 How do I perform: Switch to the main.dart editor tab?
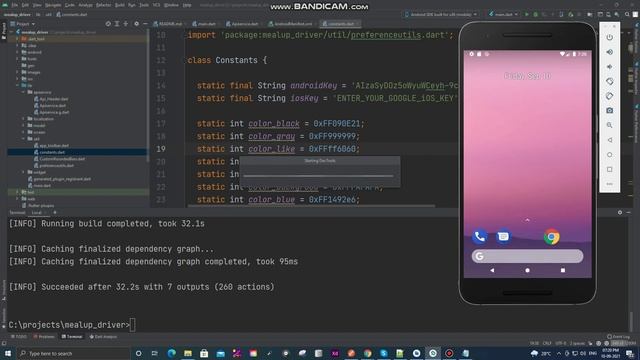tap(204, 24)
